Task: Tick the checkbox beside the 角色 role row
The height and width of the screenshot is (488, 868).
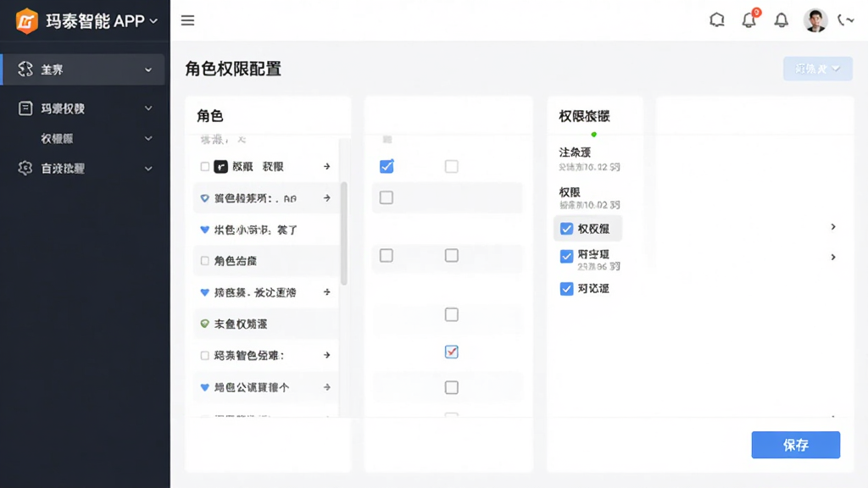Action: (205, 261)
